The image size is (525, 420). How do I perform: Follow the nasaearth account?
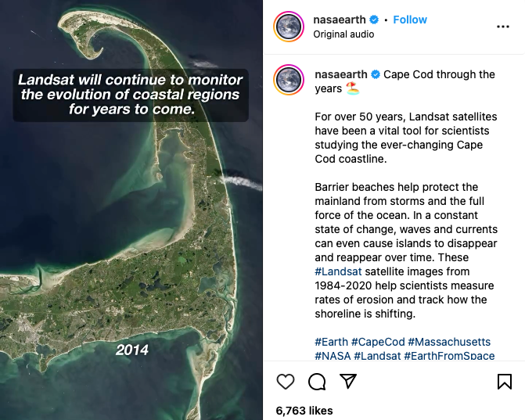coord(410,20)
